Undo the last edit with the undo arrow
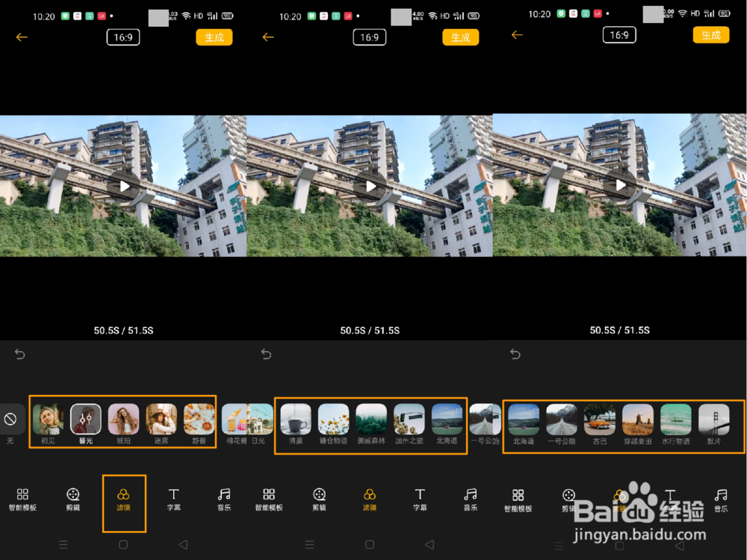Viewport: 747px width, 560px height. click(20, 354)
